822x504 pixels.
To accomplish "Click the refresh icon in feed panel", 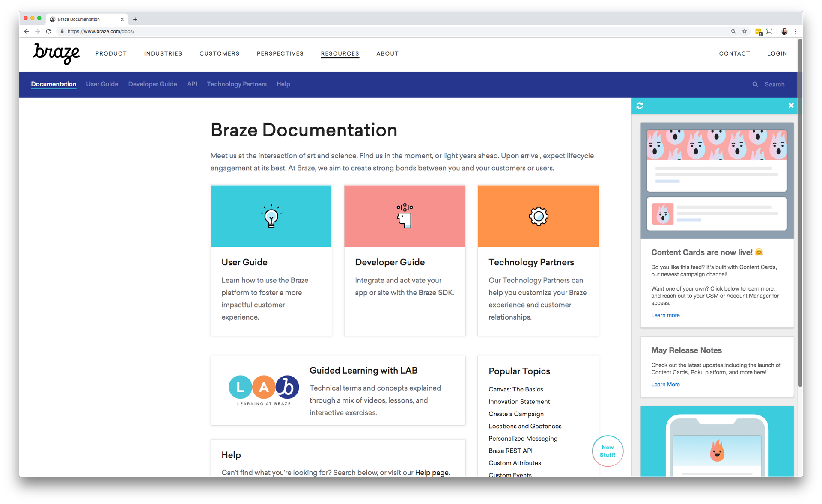I will click(x=640, y=106).
